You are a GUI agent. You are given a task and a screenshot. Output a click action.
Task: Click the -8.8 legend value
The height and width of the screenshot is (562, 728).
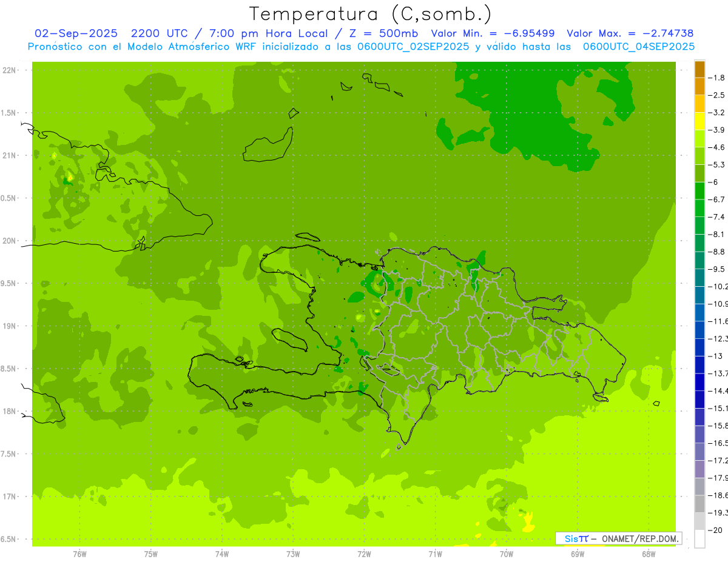[717, 252]
